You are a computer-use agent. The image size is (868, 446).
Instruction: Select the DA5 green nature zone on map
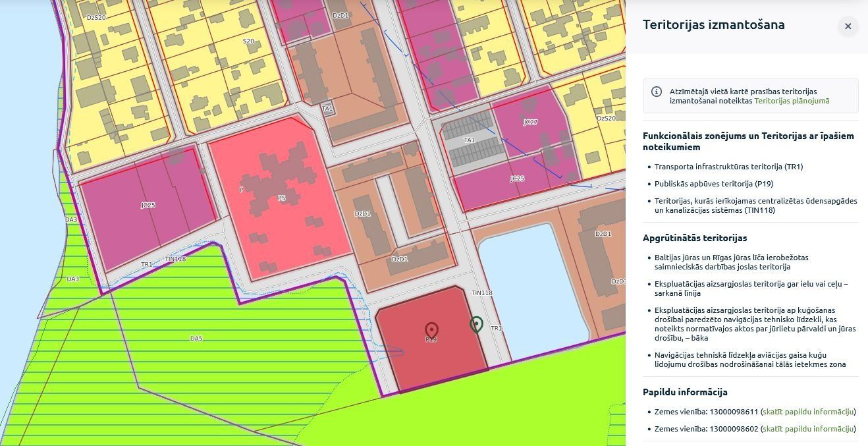coord(198,339)
